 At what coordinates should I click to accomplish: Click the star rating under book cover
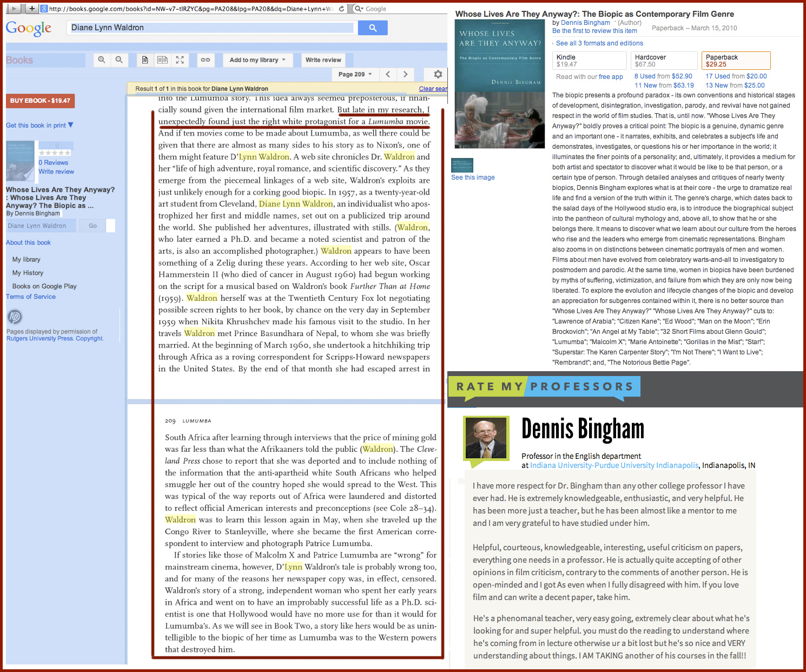coord(54,153)
